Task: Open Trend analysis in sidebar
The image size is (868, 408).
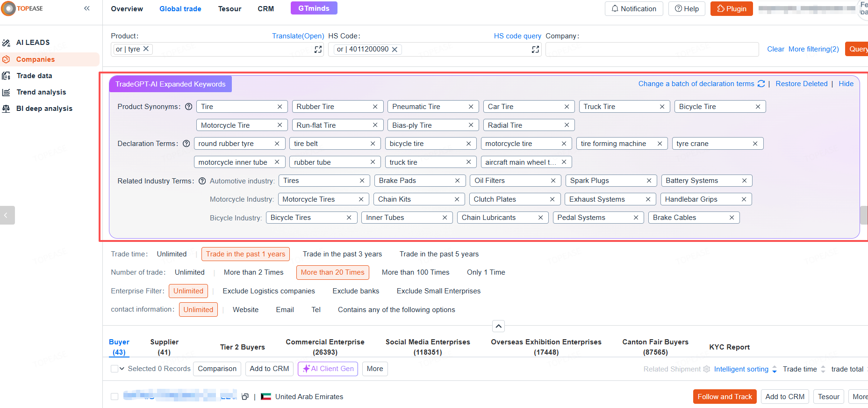Action: coord(41,92)
